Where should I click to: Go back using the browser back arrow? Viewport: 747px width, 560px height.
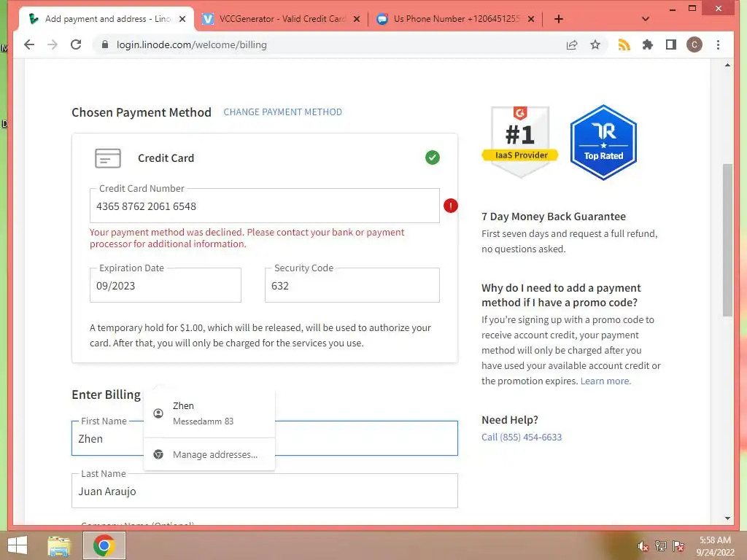tap(29, 44)
